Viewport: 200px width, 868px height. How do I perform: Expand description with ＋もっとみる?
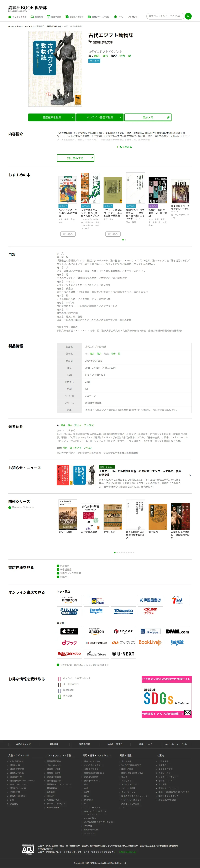(x=124, y=147)
